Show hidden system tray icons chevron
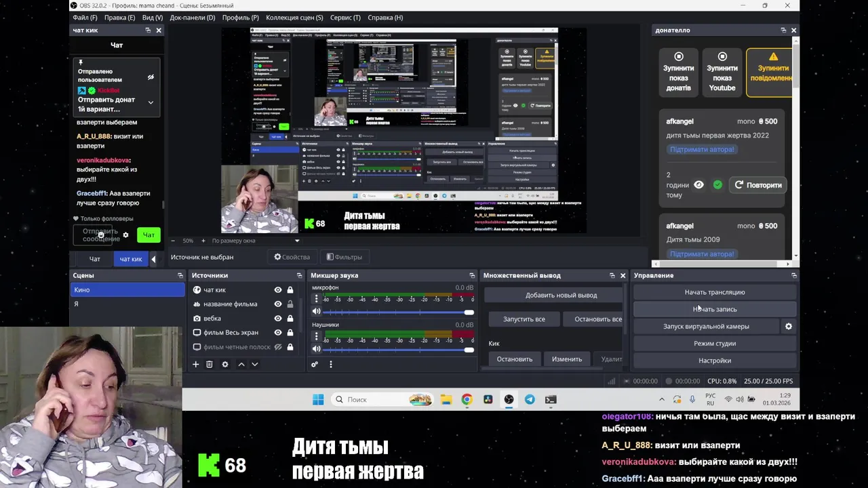 coord(662,399)
